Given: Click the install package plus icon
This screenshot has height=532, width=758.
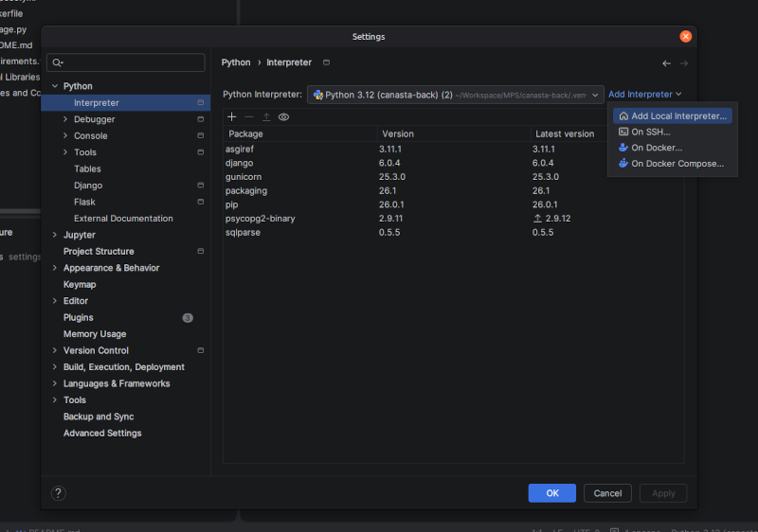Looking at the screenshot, I should point(232,117).
